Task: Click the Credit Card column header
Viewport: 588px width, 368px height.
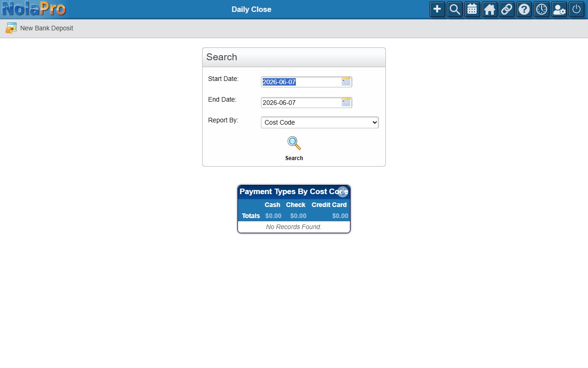Action: coord(329,205)
